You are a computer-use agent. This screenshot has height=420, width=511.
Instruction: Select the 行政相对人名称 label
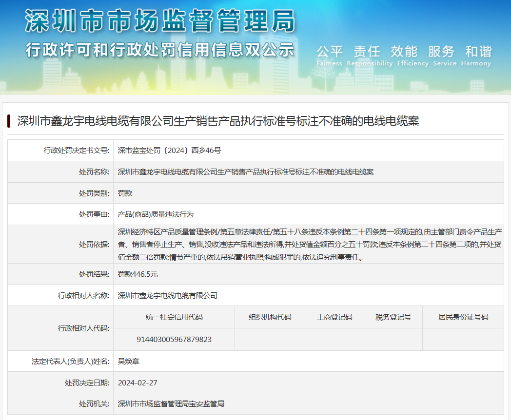(83, 296)
